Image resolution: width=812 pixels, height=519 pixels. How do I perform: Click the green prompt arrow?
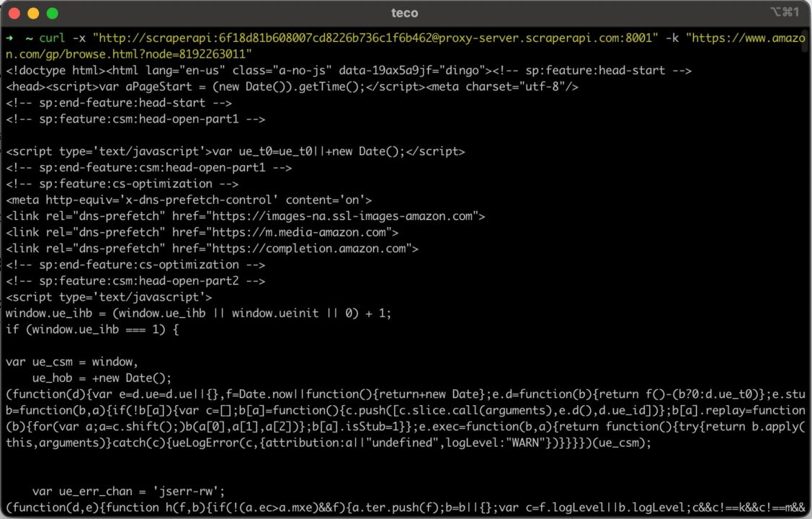point(9,38)
